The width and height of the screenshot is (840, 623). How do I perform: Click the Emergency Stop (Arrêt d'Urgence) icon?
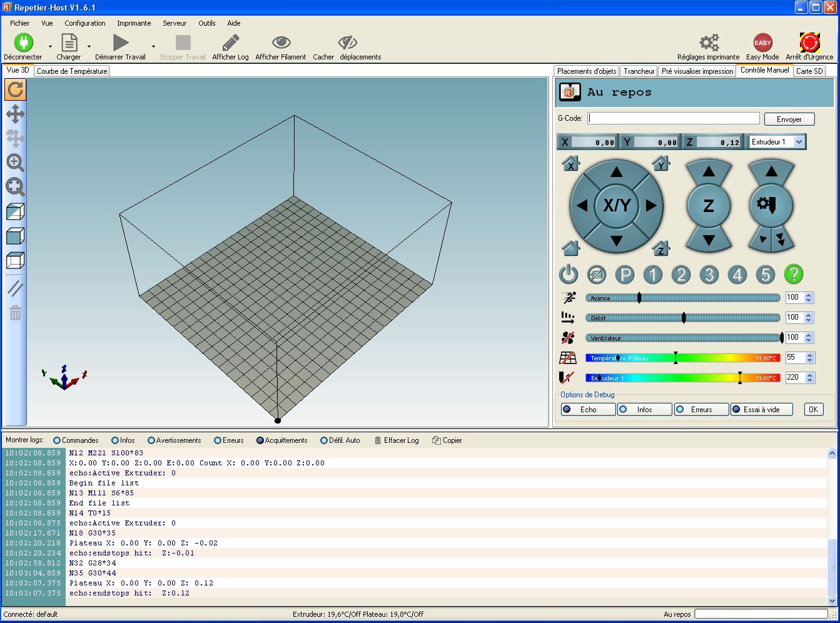(x=810, y=43)
